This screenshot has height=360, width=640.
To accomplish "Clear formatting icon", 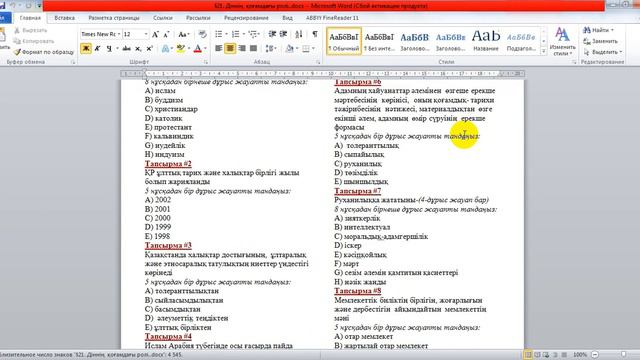I will (x=202, y=34).
